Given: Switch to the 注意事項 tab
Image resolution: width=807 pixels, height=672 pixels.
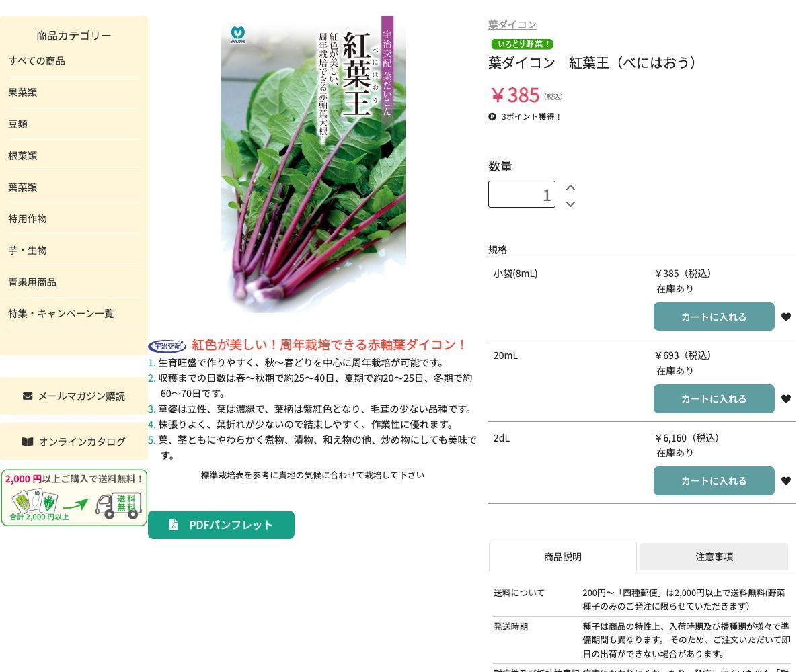Looking at the screenshot, I should coord(714,556).
